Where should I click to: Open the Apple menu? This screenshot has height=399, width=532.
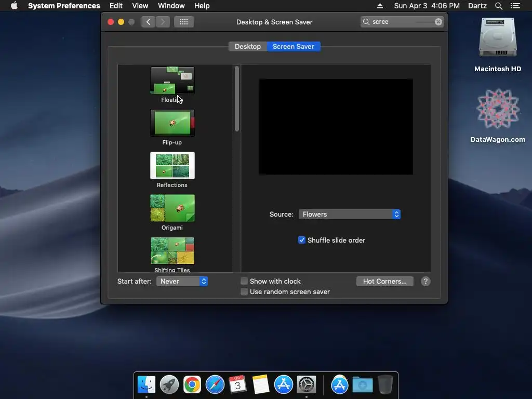pos(14,6)
